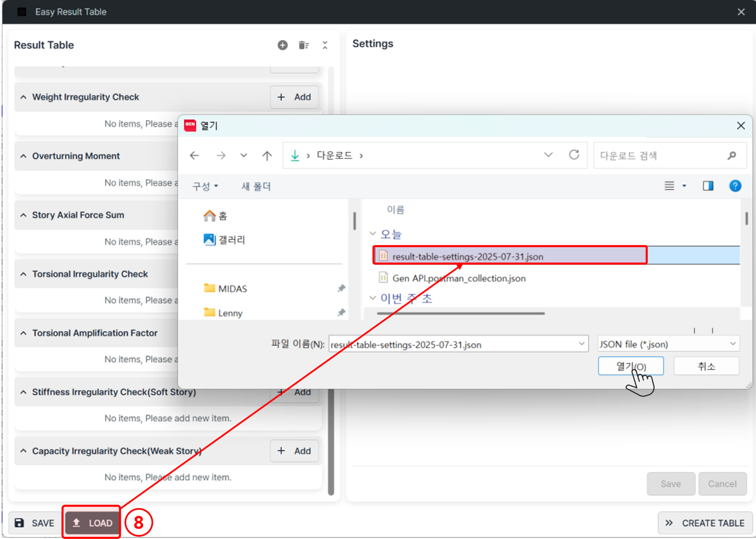Screen dimensions: 756x539
Task: Collapse the 오늘 file group
Action: [372, 234]
